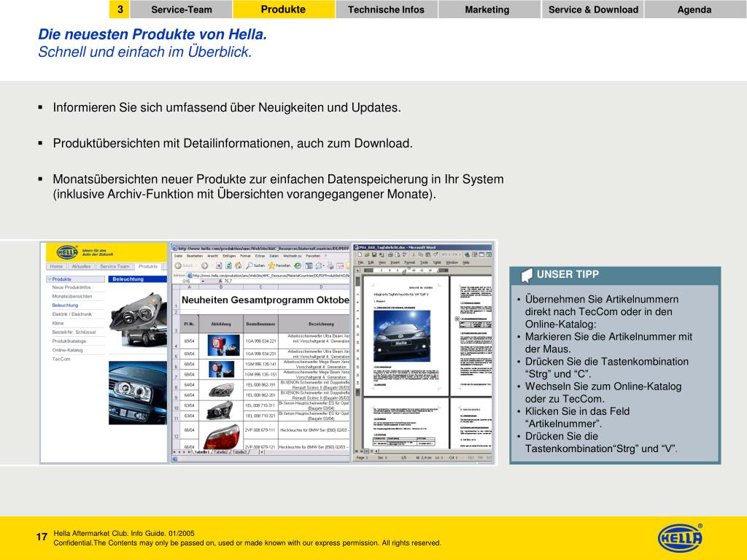Click the red tail light image for BMW 5er

click(220, 435)
